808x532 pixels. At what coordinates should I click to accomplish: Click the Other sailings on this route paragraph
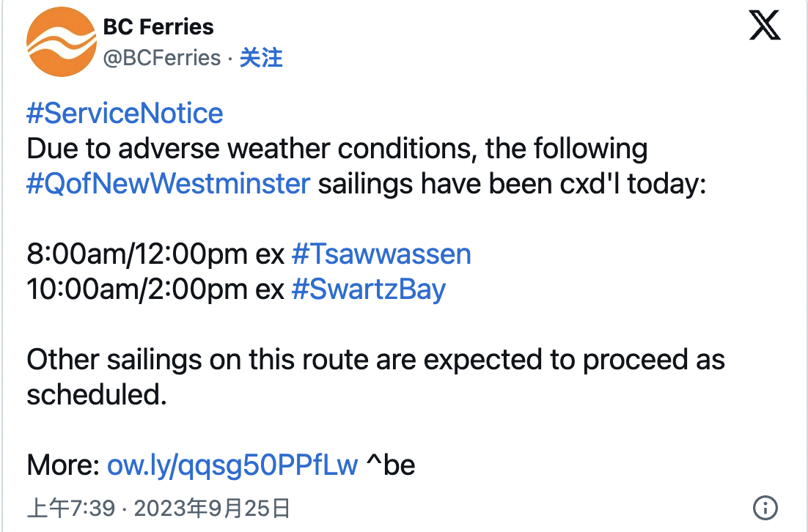(375, 377)
